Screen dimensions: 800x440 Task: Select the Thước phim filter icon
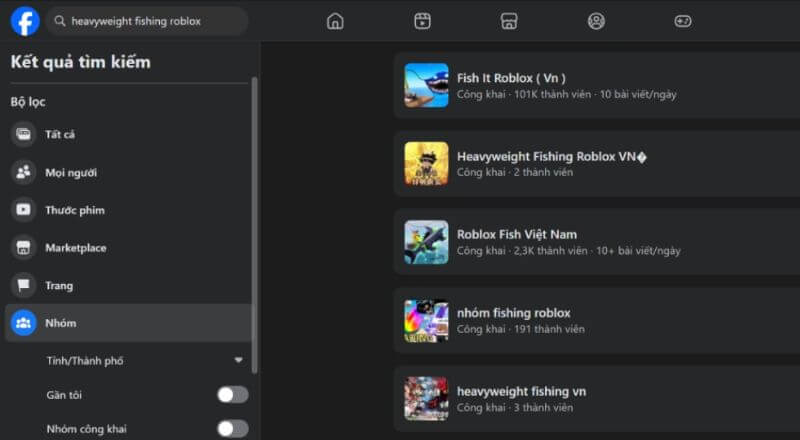(23, 210)
